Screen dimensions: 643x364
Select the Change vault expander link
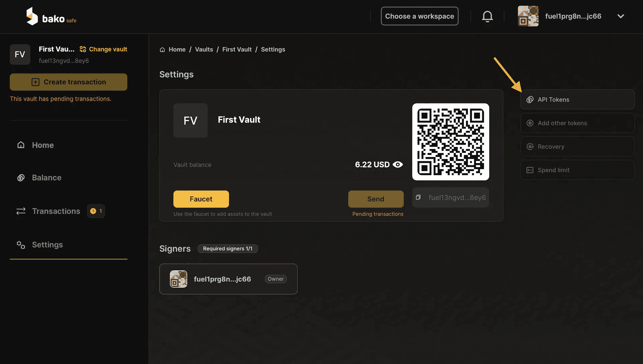click(103, 49)
